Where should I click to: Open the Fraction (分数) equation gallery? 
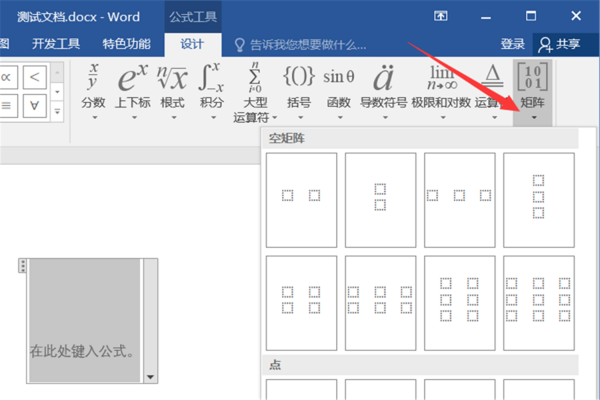[93, 90]
